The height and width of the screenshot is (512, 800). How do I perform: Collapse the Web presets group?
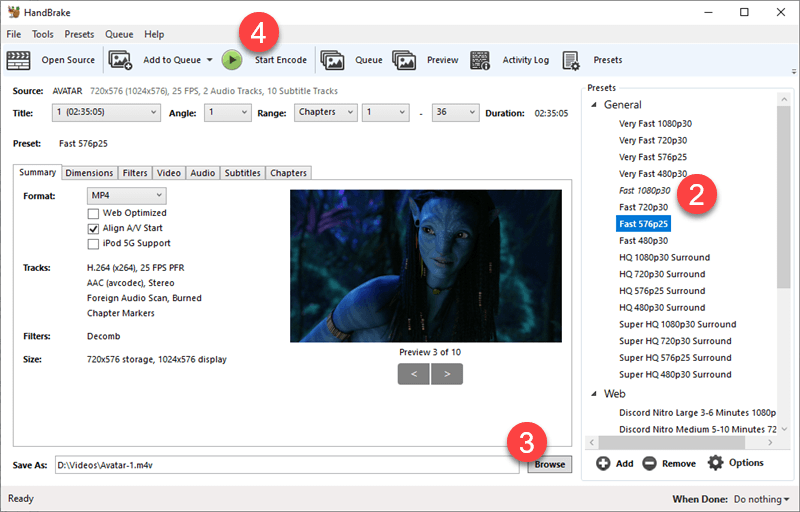pyautogui.click(x=594, y=394)
